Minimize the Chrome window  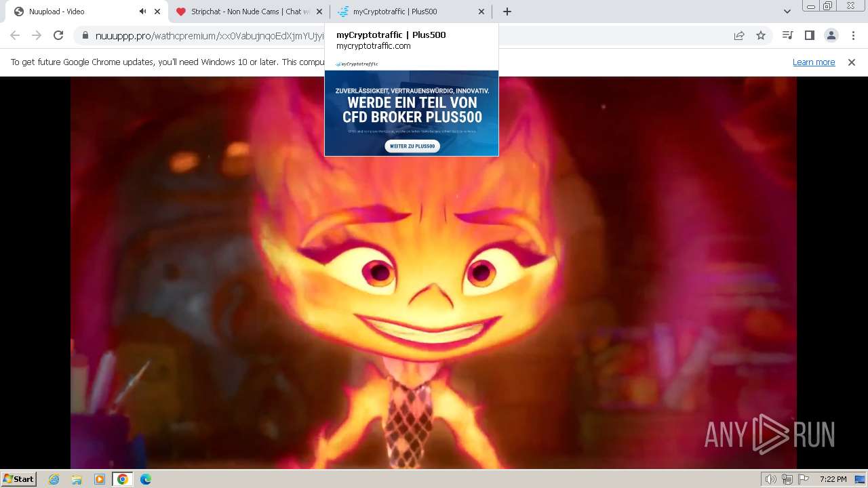810,6
